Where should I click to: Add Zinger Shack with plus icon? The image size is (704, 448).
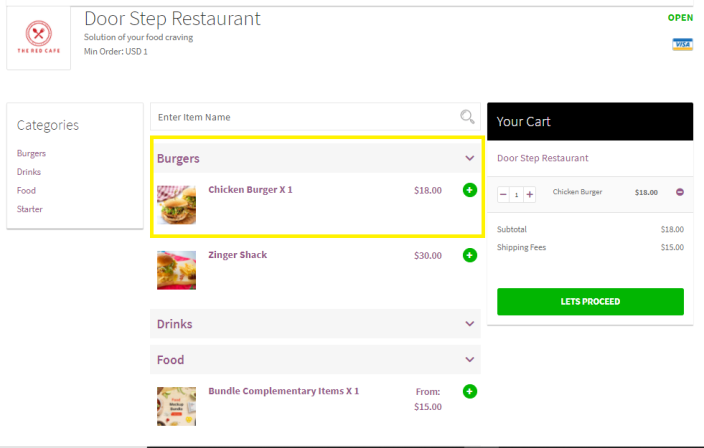tap(470, 255)
